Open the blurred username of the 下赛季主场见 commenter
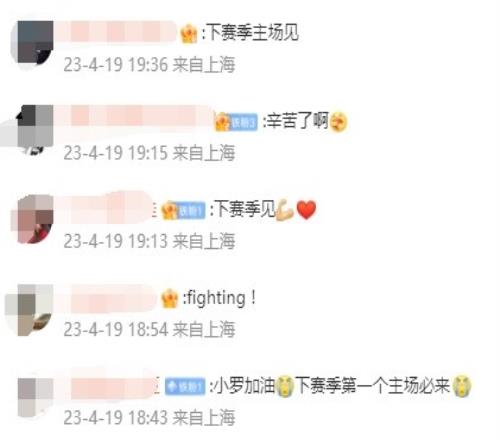 pos(117,32)
